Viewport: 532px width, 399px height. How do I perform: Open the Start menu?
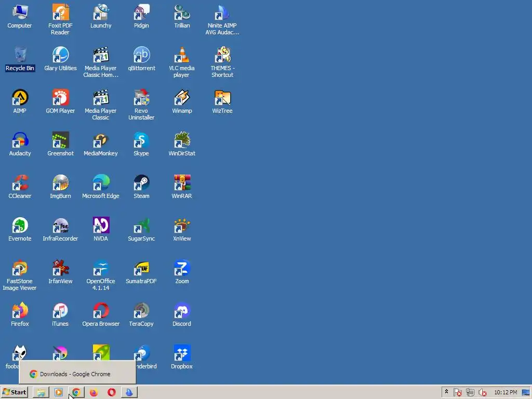point(14,392)
